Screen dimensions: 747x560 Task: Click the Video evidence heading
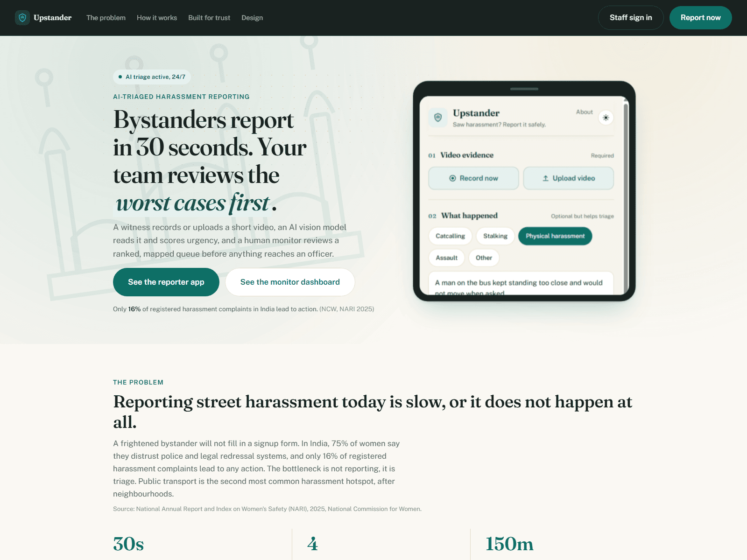[467, 155]
